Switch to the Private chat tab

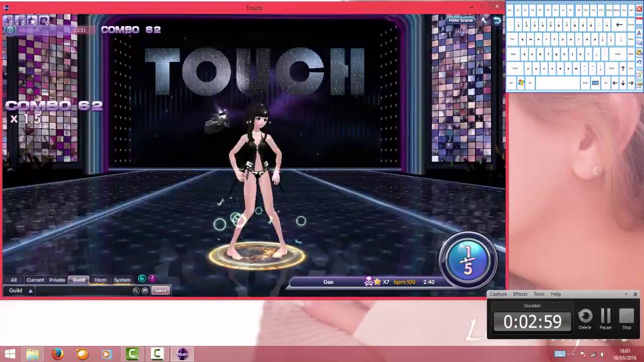click(57, 280)
